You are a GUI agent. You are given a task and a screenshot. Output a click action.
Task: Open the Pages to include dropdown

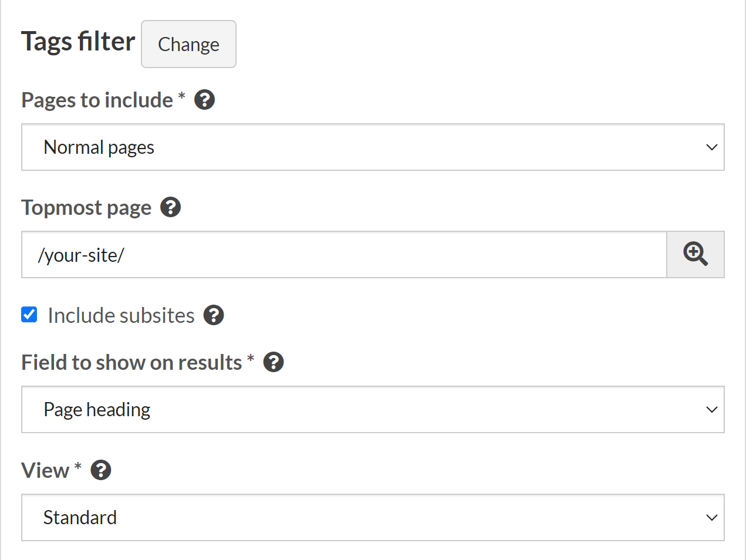coord(373,147)
